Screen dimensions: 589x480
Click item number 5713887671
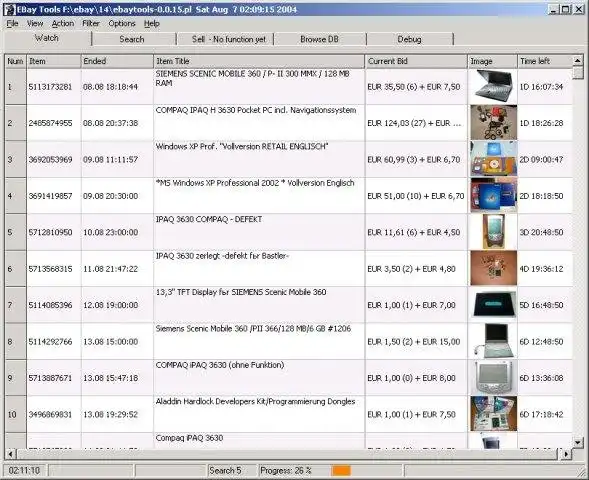pos(50,378)
